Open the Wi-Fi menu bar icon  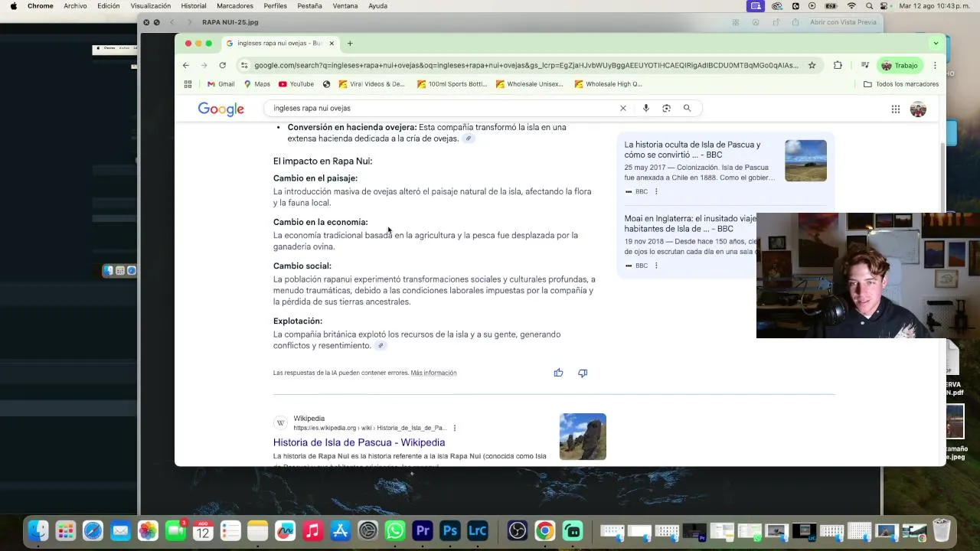[851, 5]
